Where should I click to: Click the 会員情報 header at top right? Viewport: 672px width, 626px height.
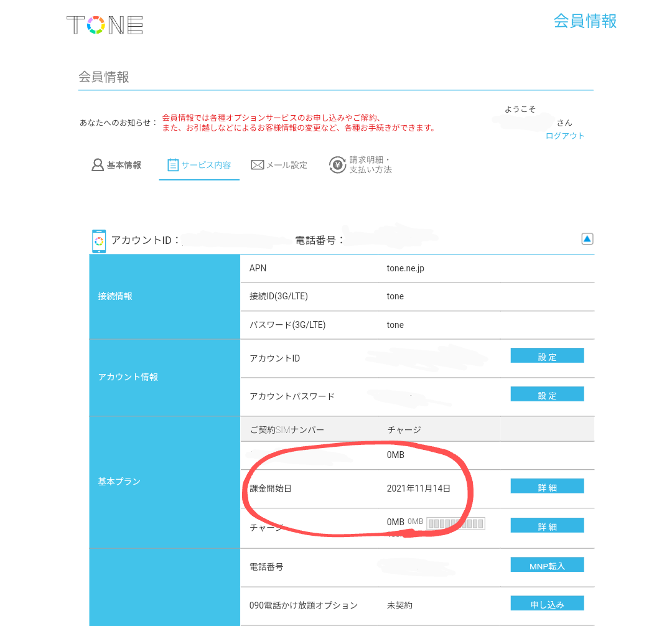585,21
